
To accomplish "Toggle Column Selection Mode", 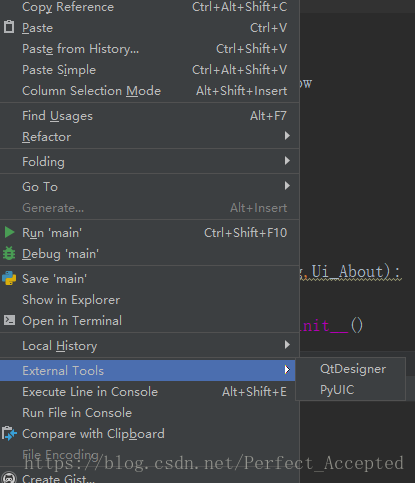I will [x=149, y=91].
